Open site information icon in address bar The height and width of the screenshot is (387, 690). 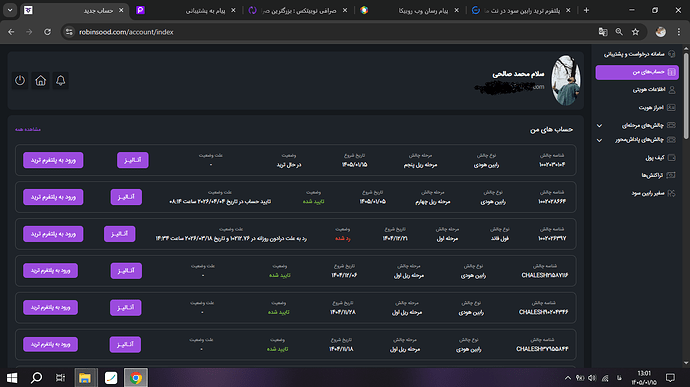69,32
